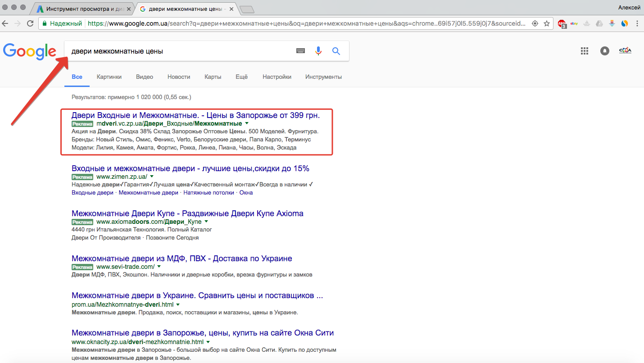Close the двери межкомнатные цены tab
The image size is (644, 363).
[231, 9]
